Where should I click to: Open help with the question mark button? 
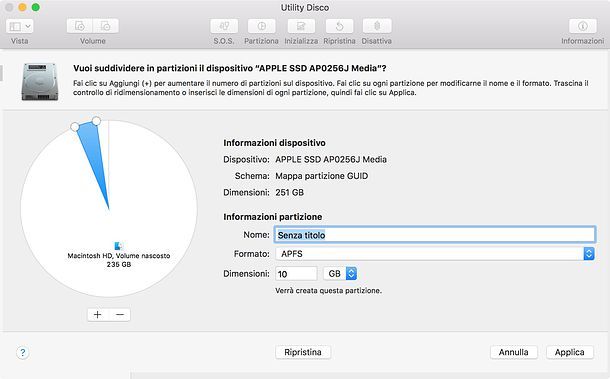23,353
